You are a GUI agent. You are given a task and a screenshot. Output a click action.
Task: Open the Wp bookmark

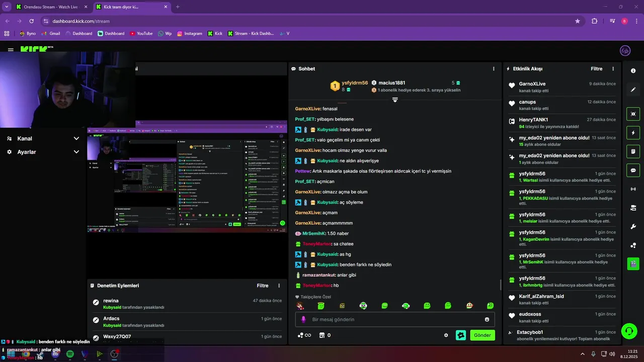point(165,34)
